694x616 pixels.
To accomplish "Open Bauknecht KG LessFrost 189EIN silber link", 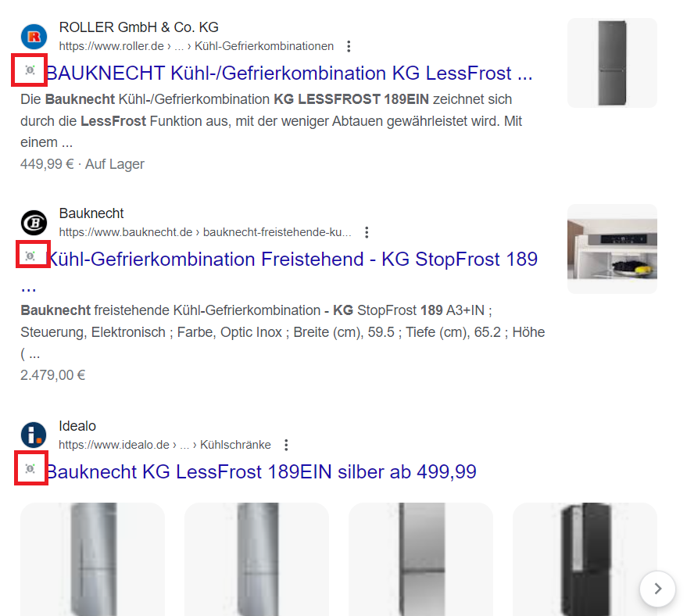I will pyautogui.click(x=261, y=471).
